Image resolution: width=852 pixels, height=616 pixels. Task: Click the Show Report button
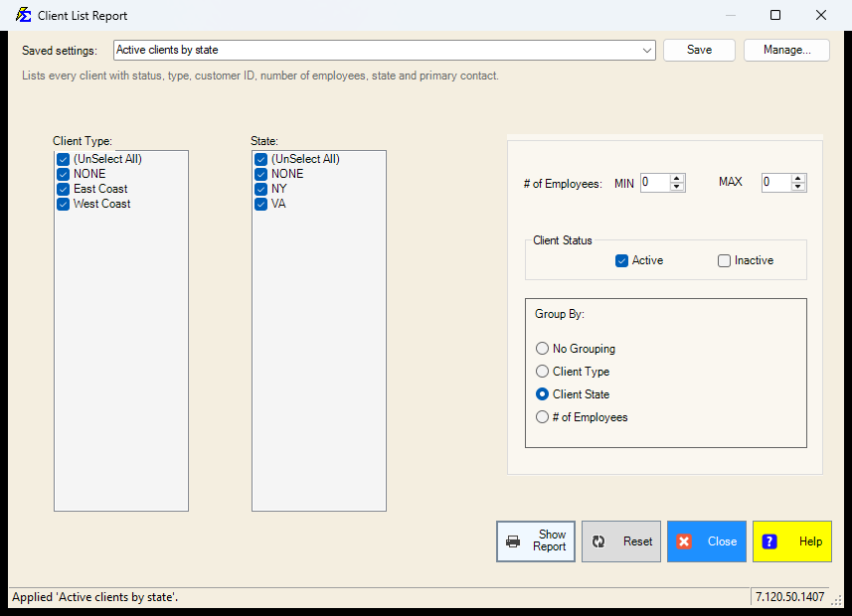point(535,541)
